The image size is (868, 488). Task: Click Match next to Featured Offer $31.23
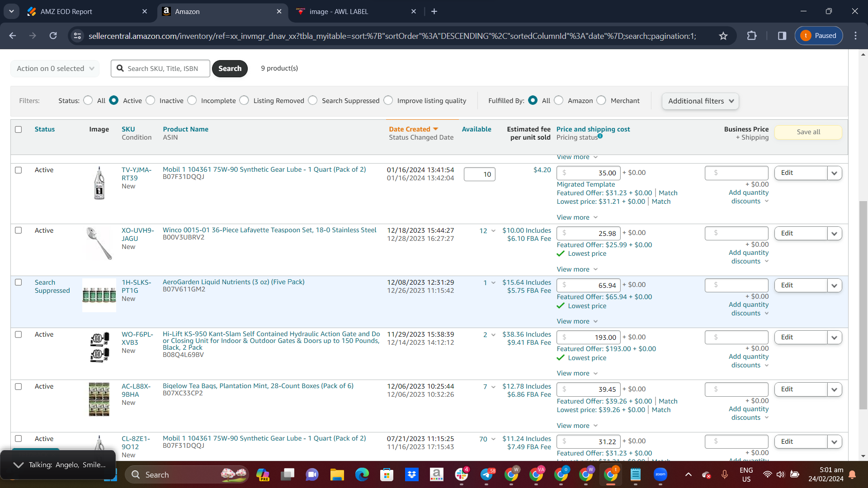[x=668, y=193]
